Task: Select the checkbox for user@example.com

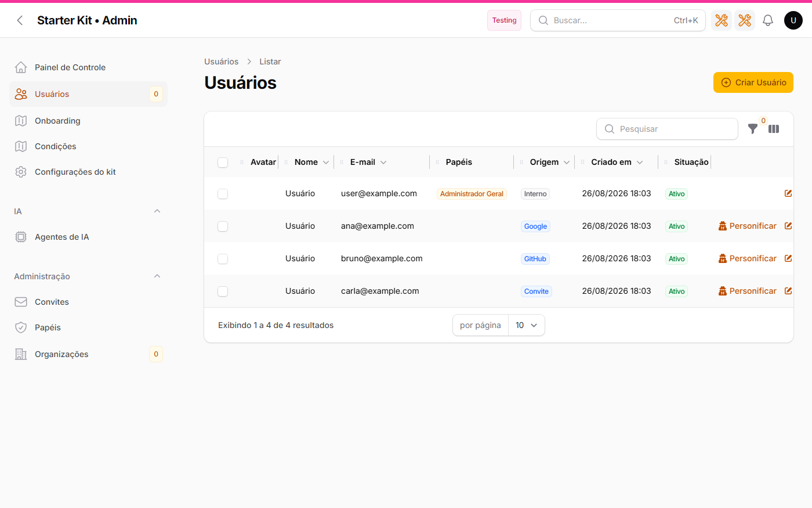Action: point(223,194)
